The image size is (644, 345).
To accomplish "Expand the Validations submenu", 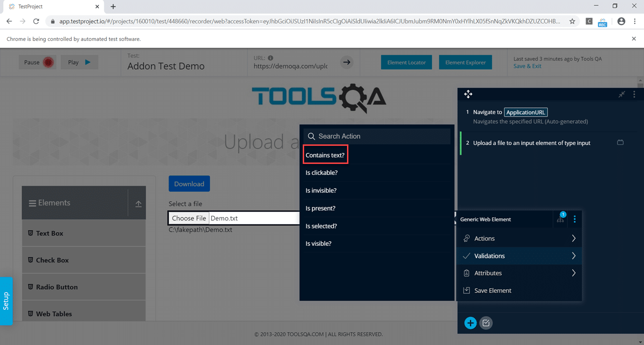I will pos(519,256).
